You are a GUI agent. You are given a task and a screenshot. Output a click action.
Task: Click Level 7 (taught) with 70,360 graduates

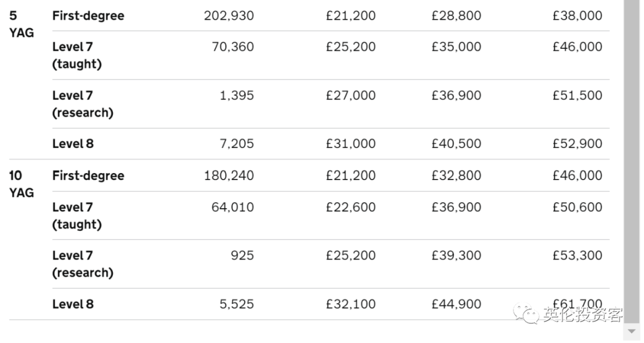77,55
